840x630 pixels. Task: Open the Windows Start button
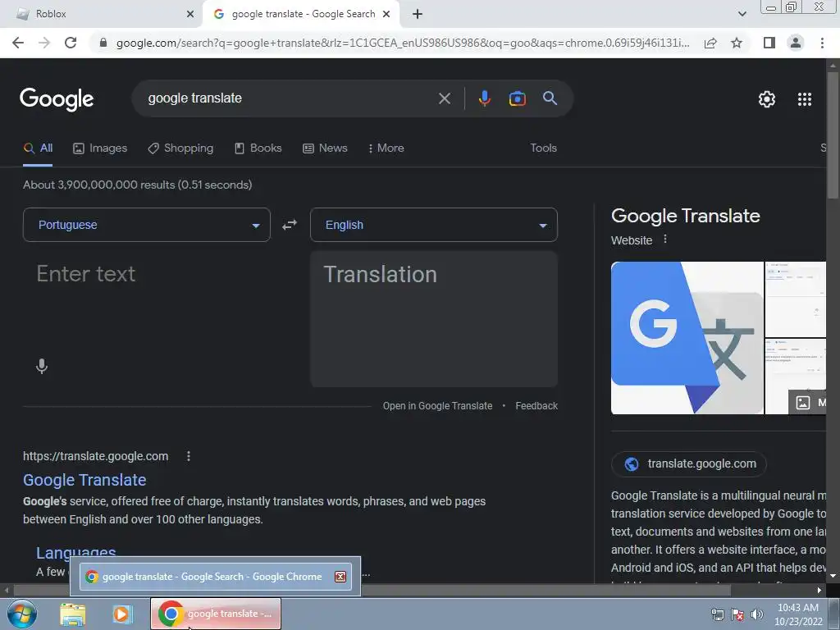22,614
